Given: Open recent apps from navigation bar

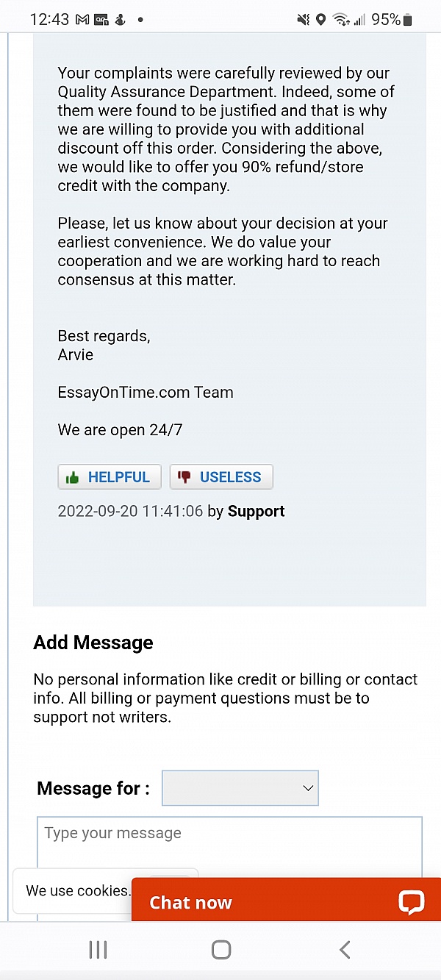Looking at the screenshot, I should pos(98,949).
